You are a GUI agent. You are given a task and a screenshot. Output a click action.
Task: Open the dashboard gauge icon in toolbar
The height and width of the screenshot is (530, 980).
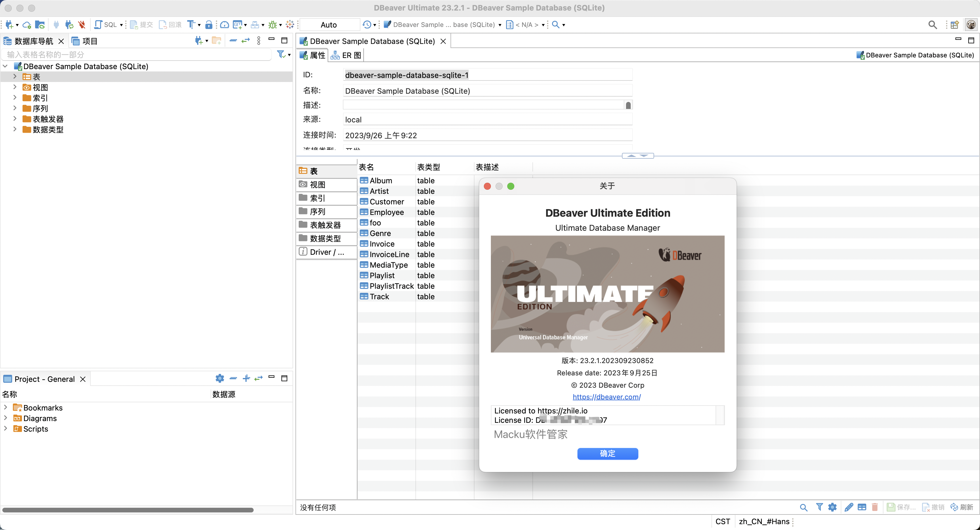click(224, 25)
